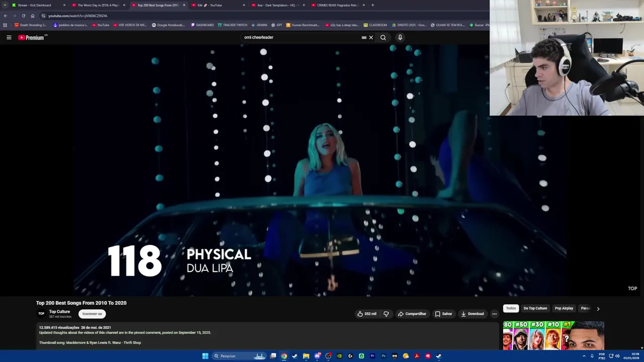Go to browser home page icon

[x=33, y=16]
